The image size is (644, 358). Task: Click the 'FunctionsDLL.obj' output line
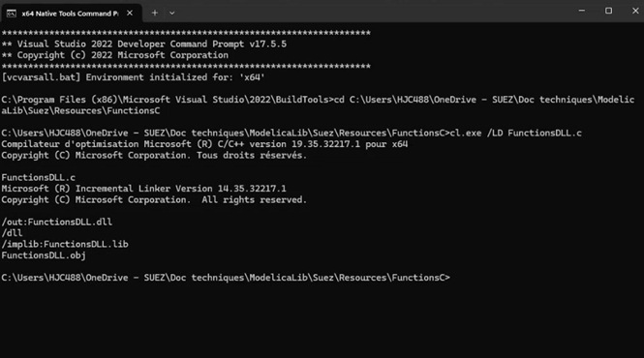[x=44, y=255]
